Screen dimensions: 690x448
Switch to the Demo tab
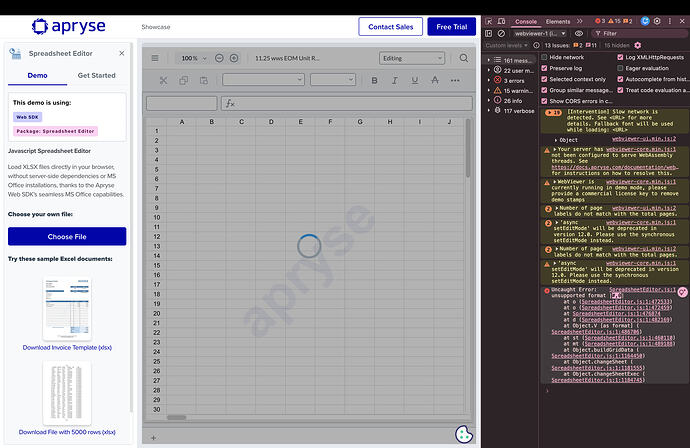tap(37, 76)
